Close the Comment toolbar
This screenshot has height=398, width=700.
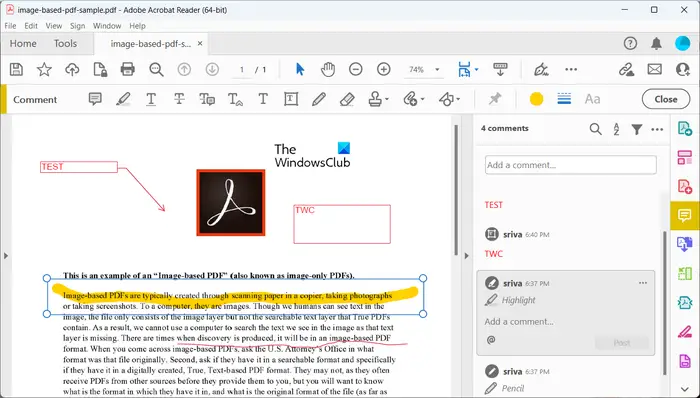click(x=666, y=99)
